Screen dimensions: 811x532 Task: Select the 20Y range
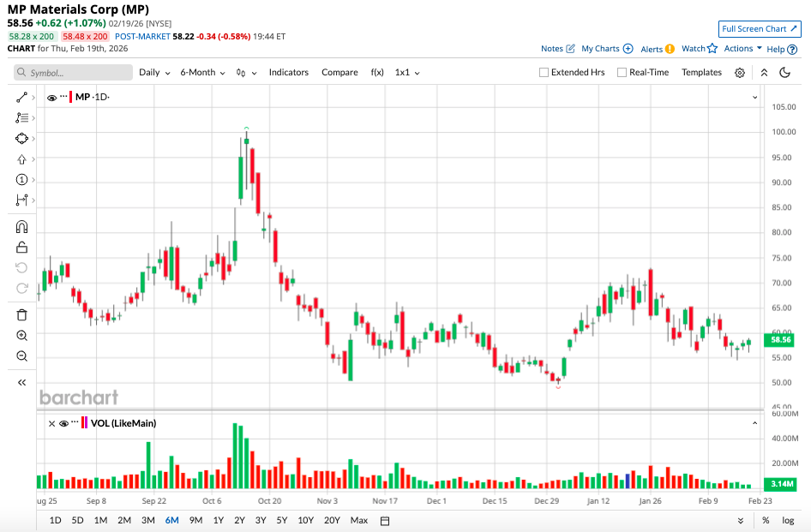332,520
